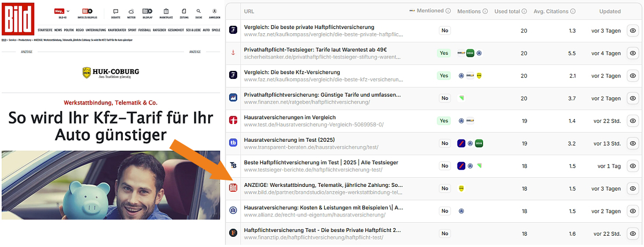Open the www.bild.de/partner/brandstudio URL
Screen dimensions: 644x247
point(323,192)
